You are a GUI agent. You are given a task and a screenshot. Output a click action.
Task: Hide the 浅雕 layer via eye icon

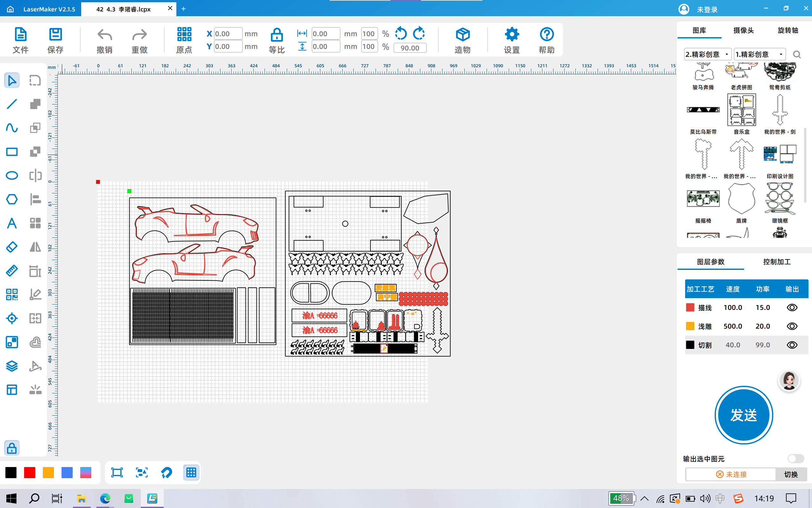(792, 327)
